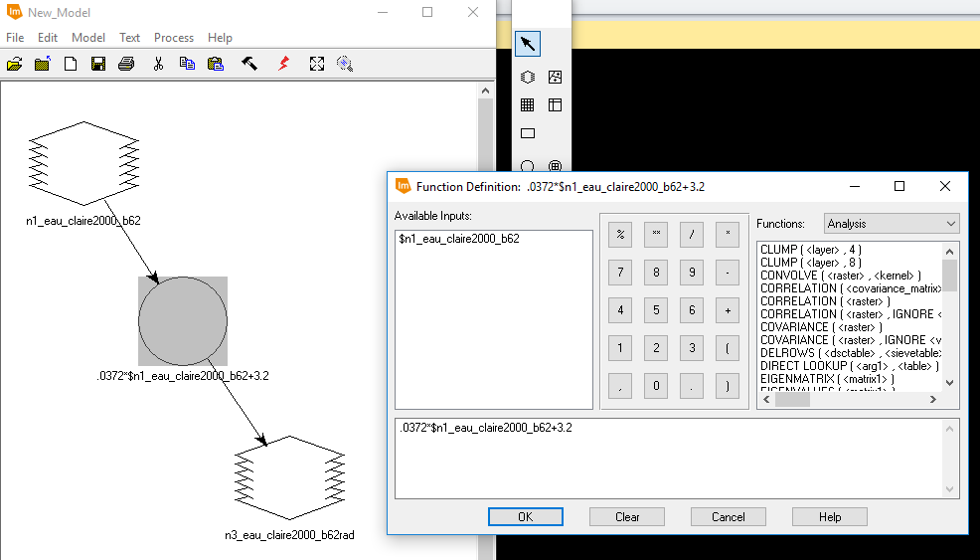The image size is (980, 560).
Task: Select the arrow pointer tool in the palette
Action: click(528, 43)
